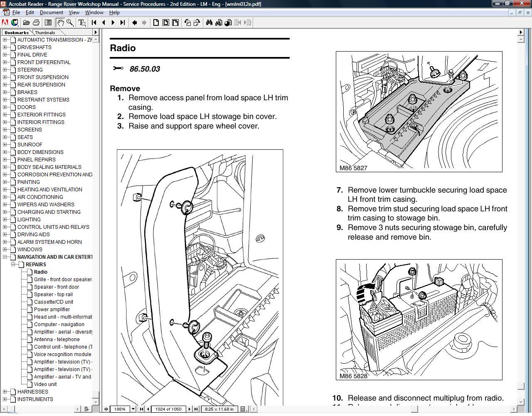Select the Bookmarks tab
The width and height of the screenshot is (532, 416).
[17, 32]
